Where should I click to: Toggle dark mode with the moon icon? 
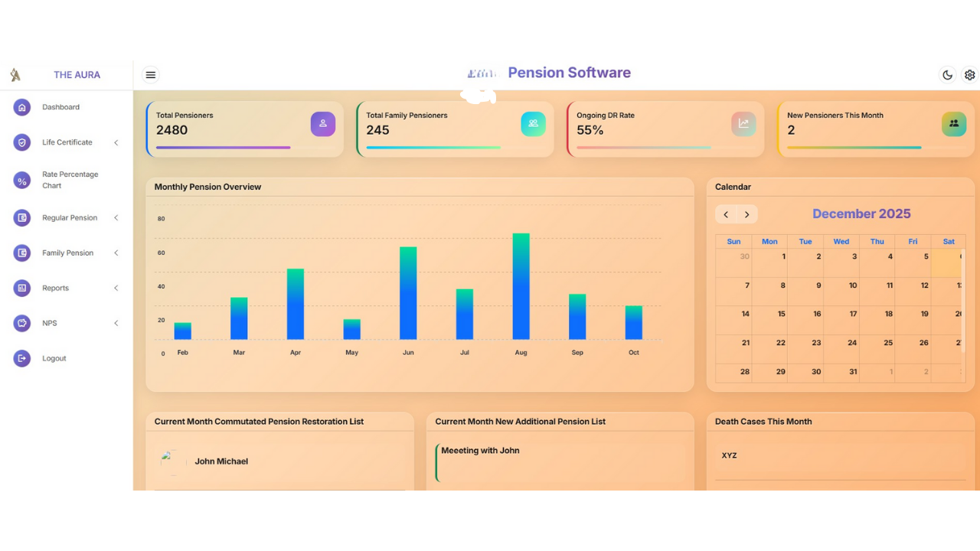pyautogui.click(x=947, y=75)
